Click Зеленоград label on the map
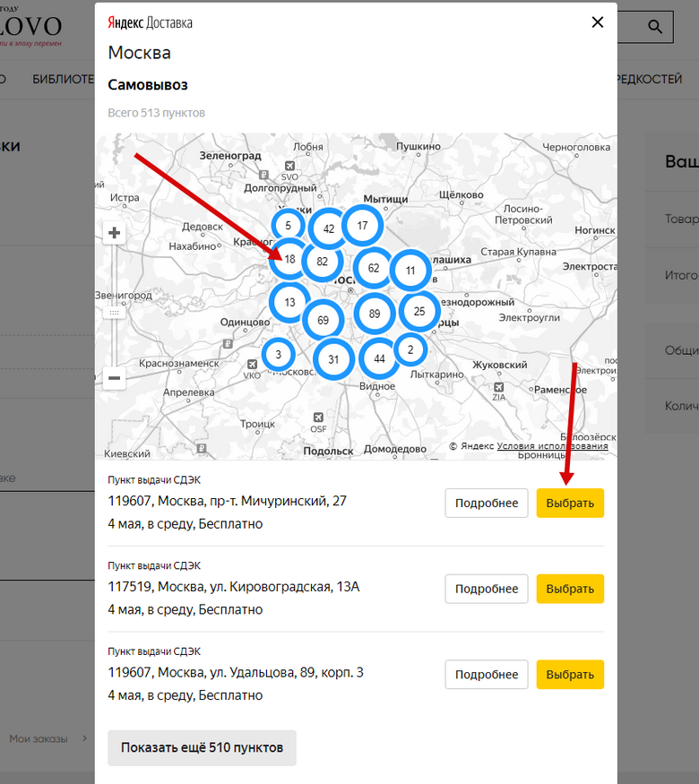This screenshot has width=699, height=784. [x=230, y=156]
